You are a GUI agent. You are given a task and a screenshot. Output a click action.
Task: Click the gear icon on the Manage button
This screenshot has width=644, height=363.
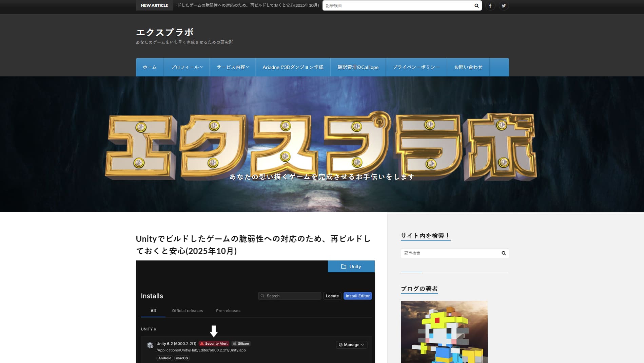(340, 344)
